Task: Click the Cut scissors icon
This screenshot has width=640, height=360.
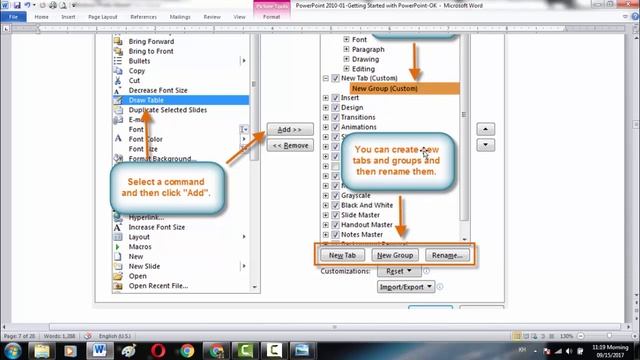Action: coord(118,80)
